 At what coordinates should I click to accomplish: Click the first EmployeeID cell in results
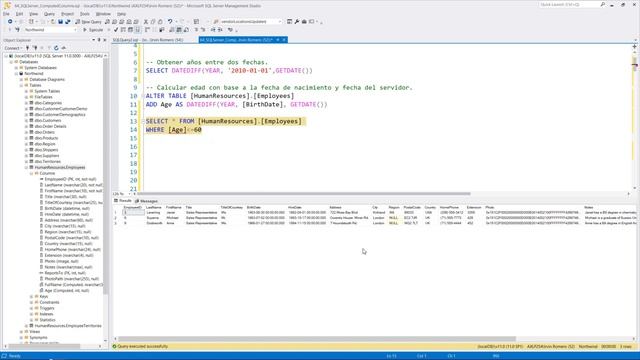tap(133, 212)
